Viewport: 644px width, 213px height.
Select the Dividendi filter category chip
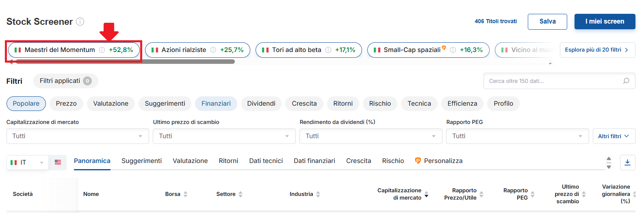261,104
